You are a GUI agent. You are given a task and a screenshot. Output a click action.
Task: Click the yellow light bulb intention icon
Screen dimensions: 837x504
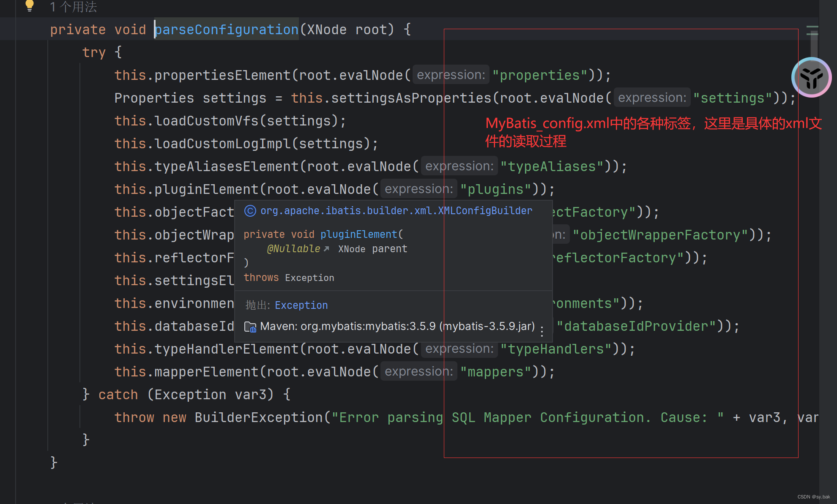pos(29,5)
